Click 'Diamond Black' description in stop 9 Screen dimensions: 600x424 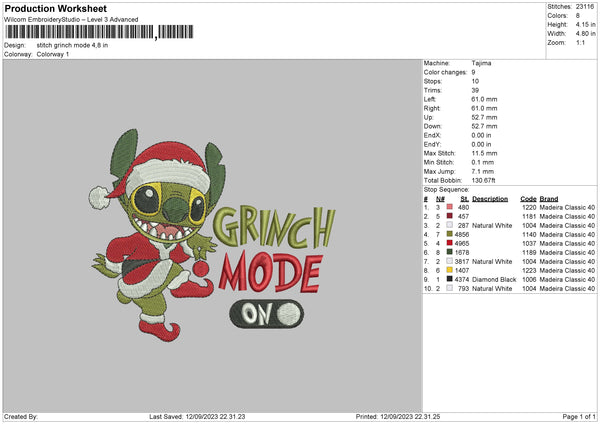pyautogui.click(x=494, y=279)
